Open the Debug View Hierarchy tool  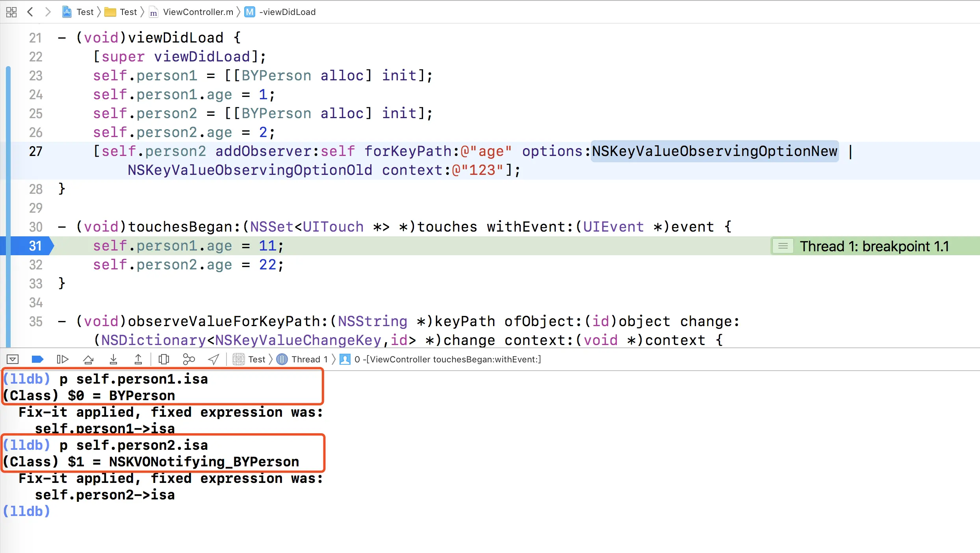[x=163, y=359]
